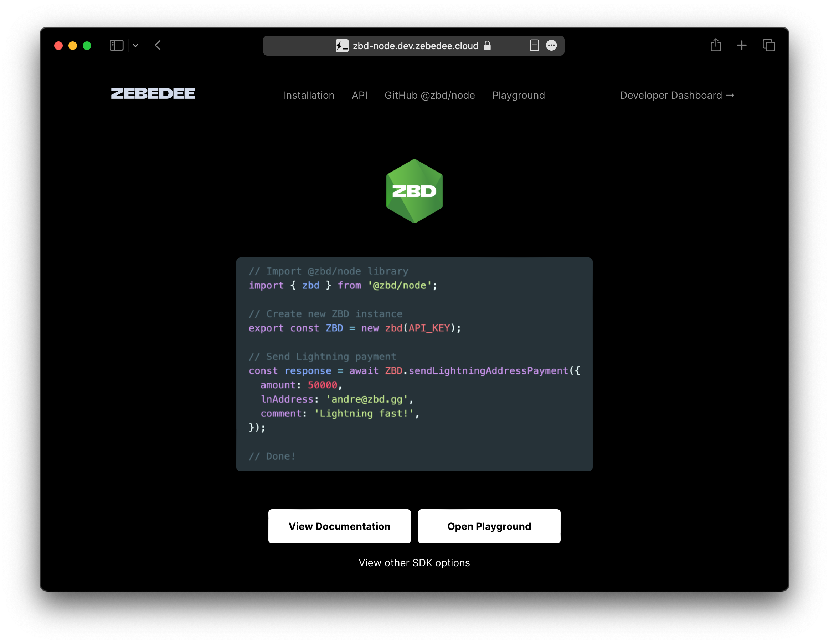Click the padlock icon in address bar
This screenshot has width=829, height=644.
pyautogui.click(x=487, y=46)
